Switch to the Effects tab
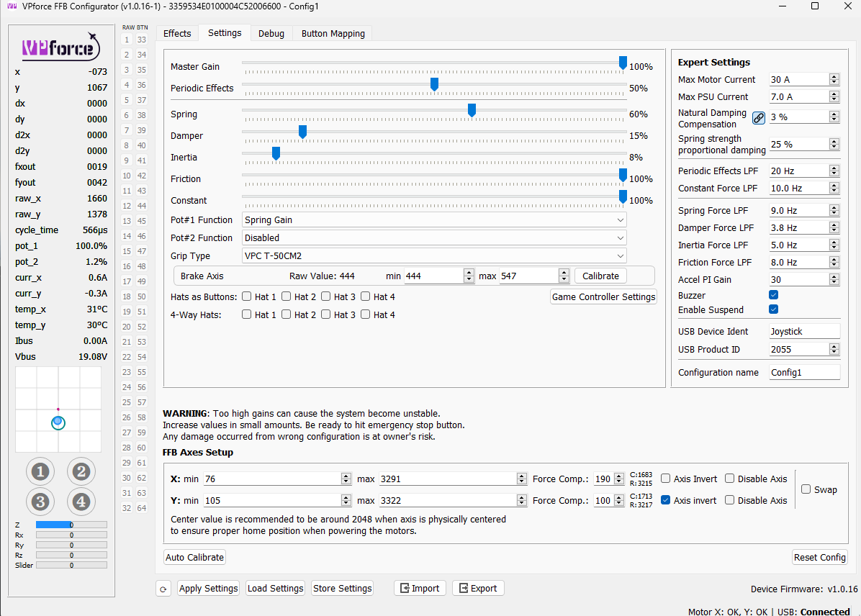 pyautogui.click(x=177, y=33)
